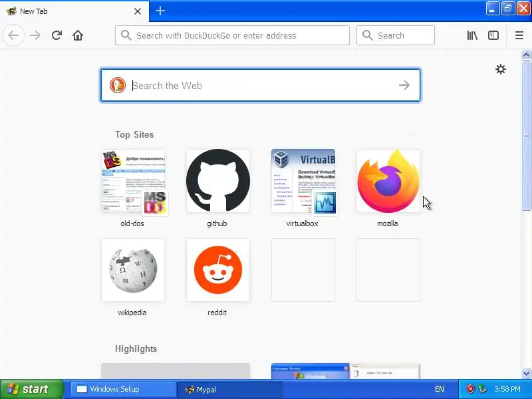532x399 pixels.
Task: Open new tab page settings gear
Action: (x=501, y=69)
